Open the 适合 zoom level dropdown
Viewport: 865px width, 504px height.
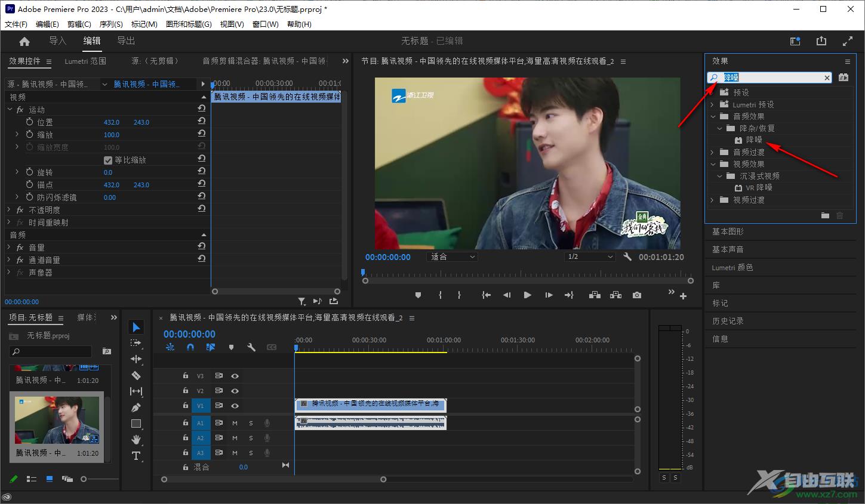tap(453, 257)
